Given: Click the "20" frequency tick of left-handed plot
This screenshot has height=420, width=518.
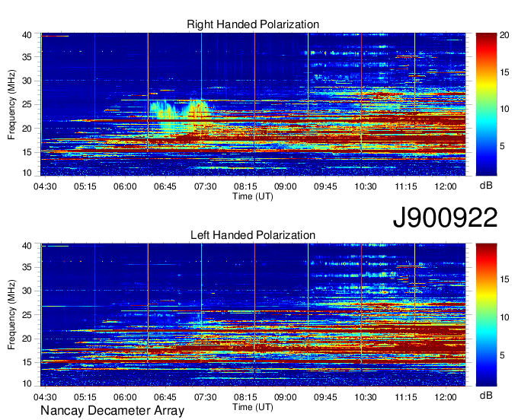Looking at the screenshot, I should coord(27,339).
